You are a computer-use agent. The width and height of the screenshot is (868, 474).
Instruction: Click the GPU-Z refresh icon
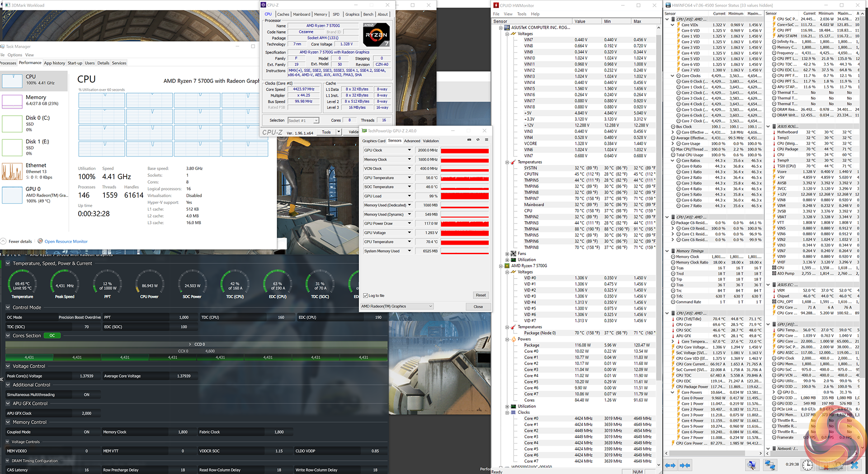click(478, 140)
